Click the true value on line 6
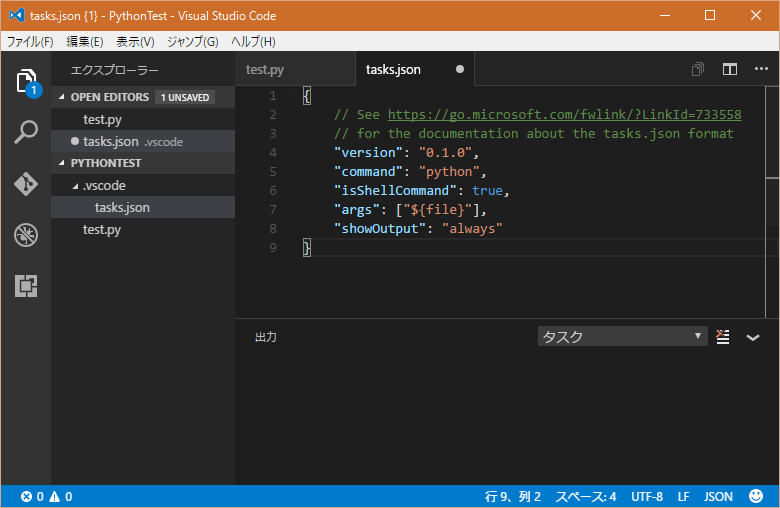The image size is (780, 508). [488, 191]
